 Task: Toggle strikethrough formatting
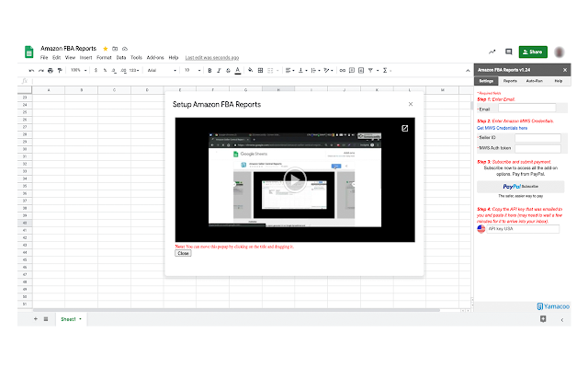coord(228,70)
